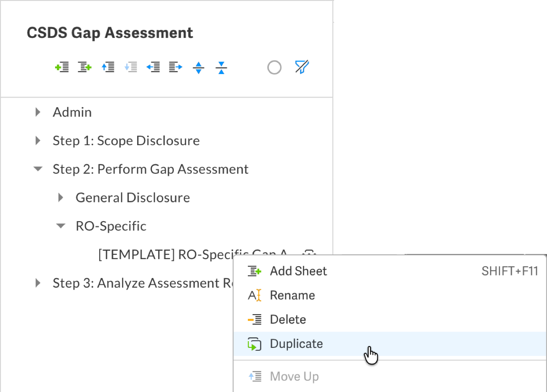The image size is (547, 392).
Task: Click the Add Sheet icon in context menu
Action: click(x=255, y=271)
